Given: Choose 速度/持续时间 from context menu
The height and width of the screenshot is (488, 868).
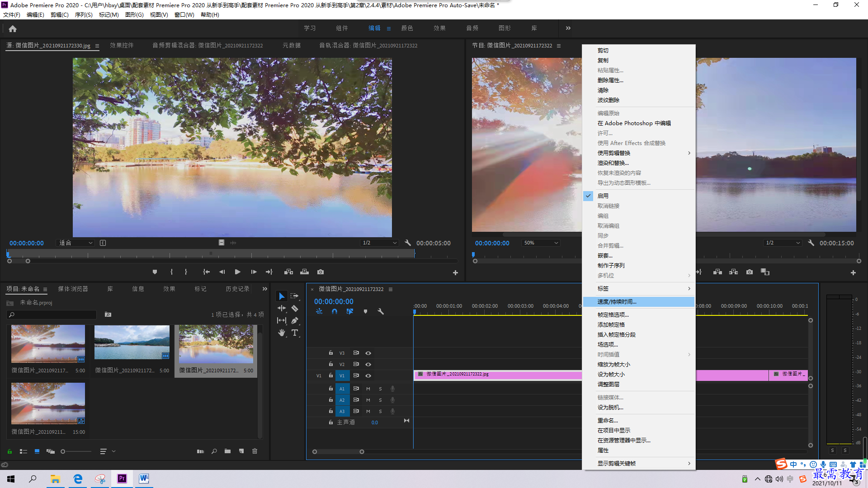Looking at the screenshot, I should pyautogui.click(x=638, y=301).
